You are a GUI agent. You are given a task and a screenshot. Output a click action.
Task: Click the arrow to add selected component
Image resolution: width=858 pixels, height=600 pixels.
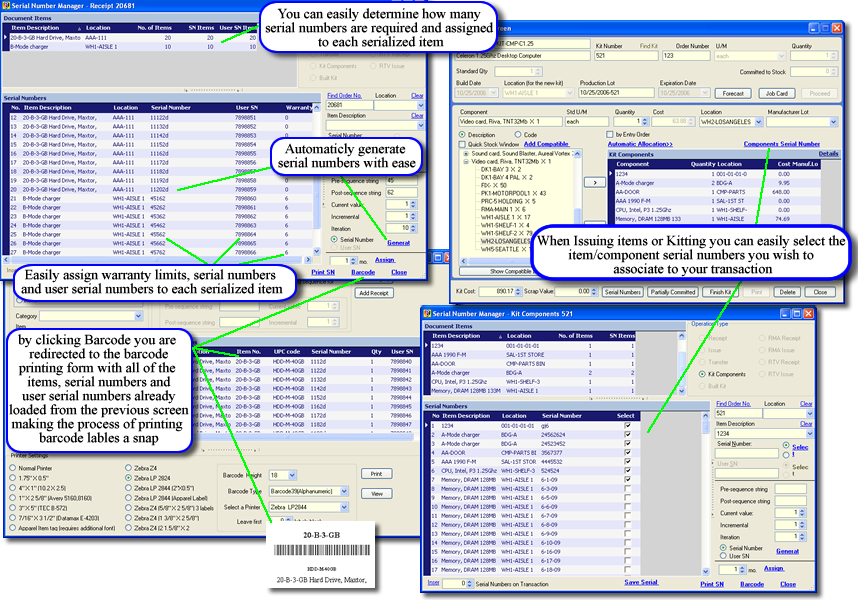coord(594,181)
